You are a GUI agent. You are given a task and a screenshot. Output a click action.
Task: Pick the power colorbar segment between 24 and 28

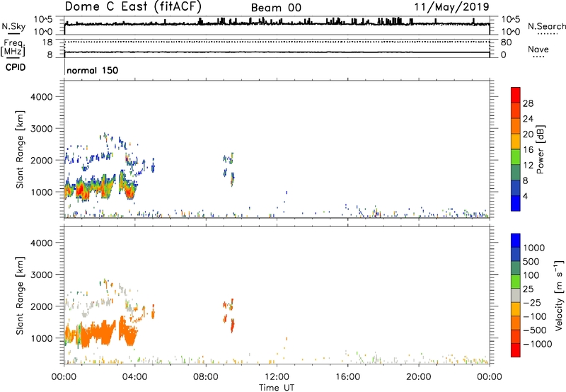[x=516, y=111]
